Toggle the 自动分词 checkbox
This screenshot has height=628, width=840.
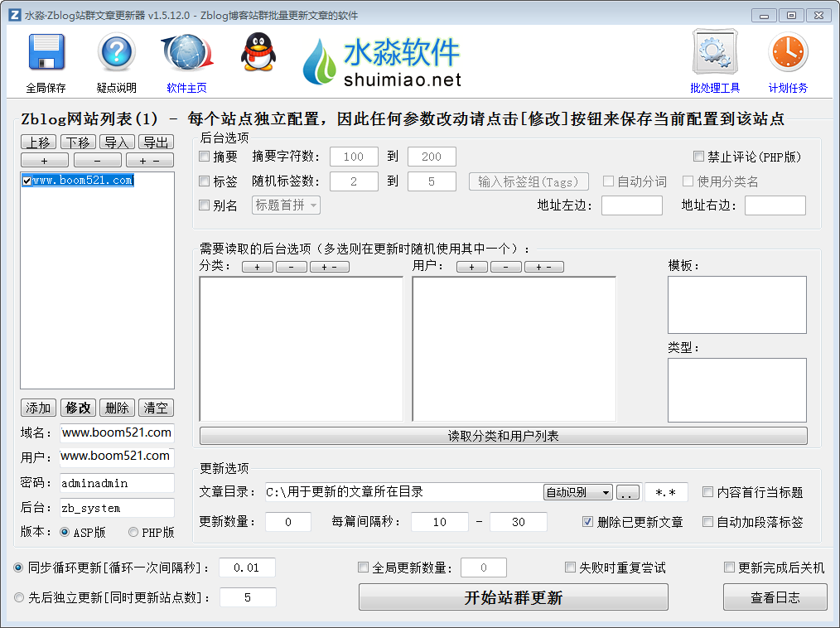608,181
